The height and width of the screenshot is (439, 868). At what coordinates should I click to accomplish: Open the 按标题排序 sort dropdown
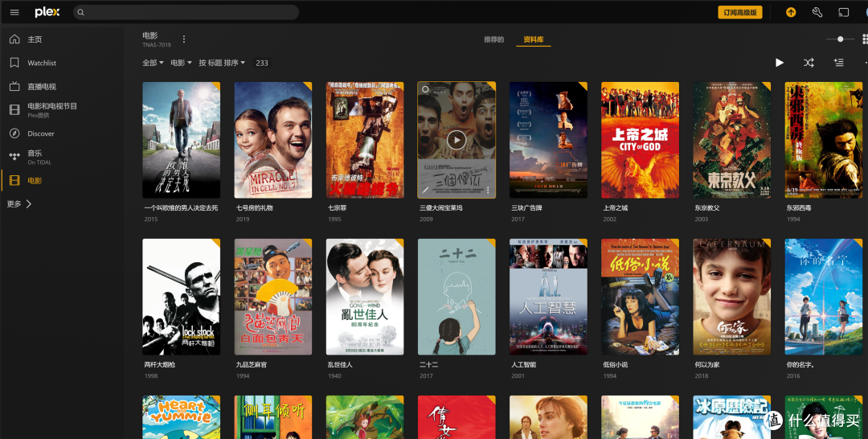tap(222, 63)
